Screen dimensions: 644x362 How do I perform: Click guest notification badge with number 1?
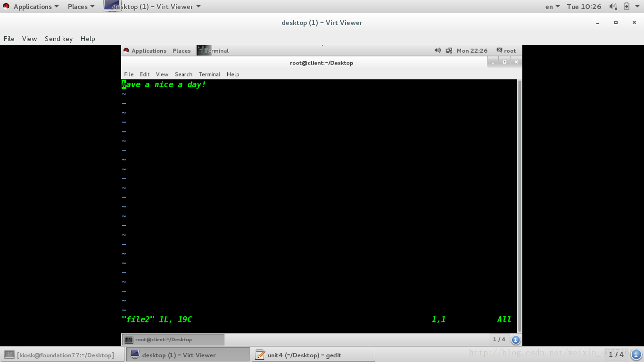click(515, 339)
